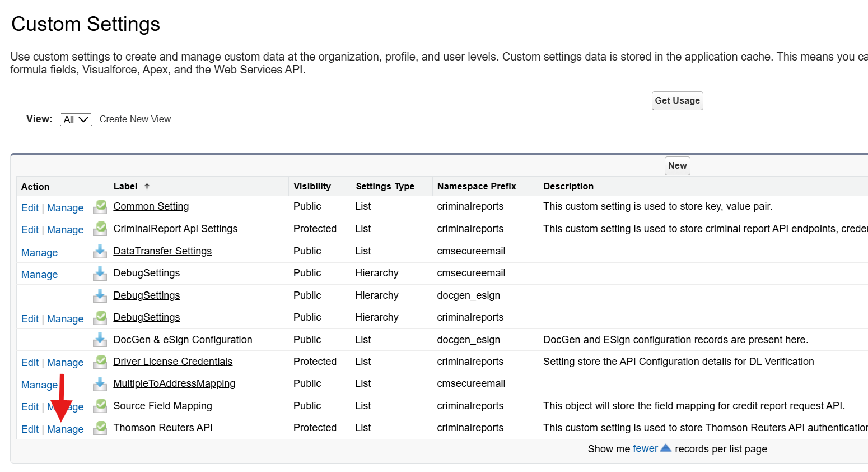Manage MultipleToAddressMapping
This screenshot has height=472, width=868.
(39, 385)
